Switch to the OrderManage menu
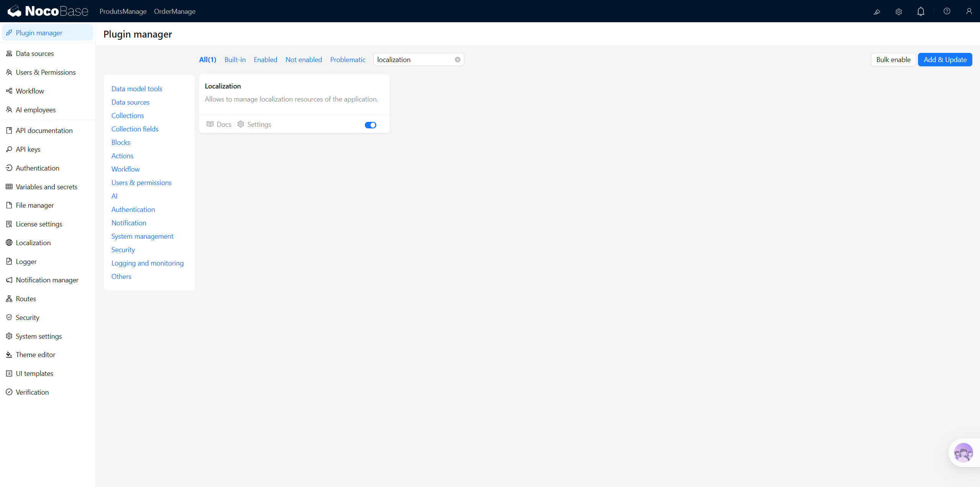The image size is (980, 487). (175, 11)
